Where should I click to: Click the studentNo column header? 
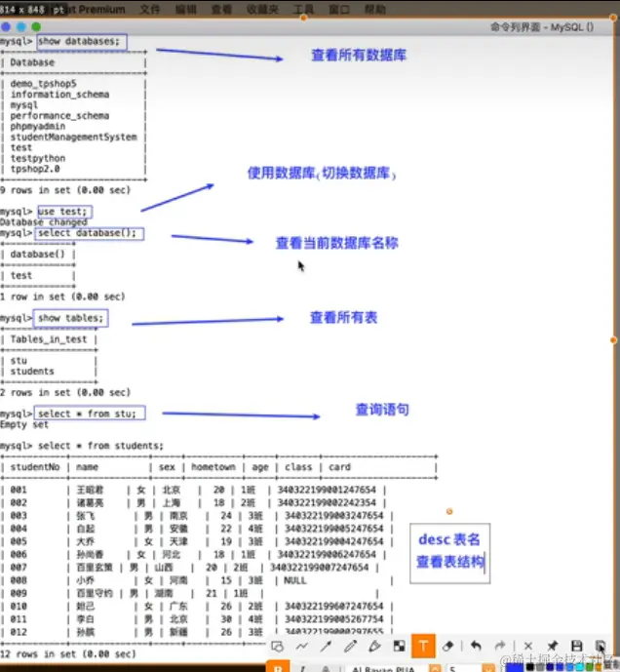point(35,467)
